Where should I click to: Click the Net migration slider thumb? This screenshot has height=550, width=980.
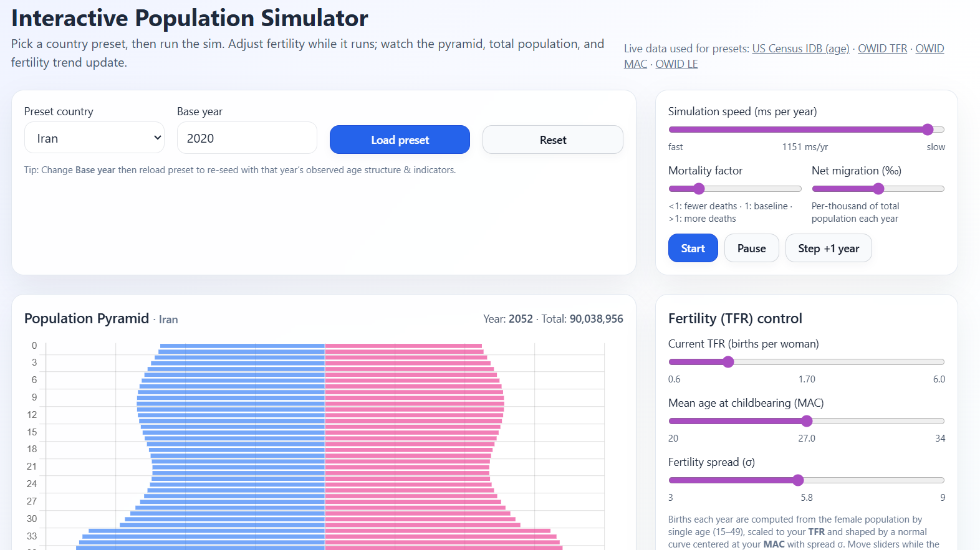(878, 189)
